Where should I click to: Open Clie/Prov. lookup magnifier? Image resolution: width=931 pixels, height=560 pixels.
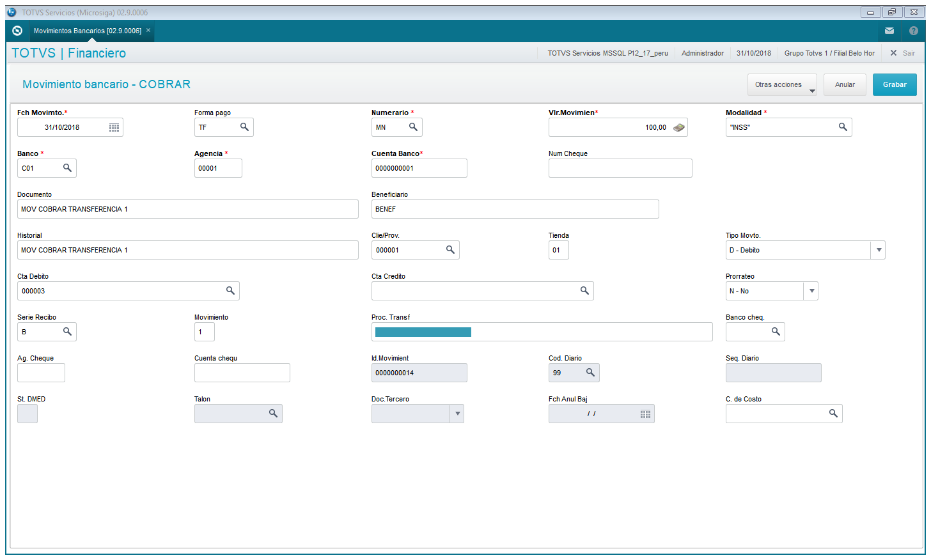[450, 250]
